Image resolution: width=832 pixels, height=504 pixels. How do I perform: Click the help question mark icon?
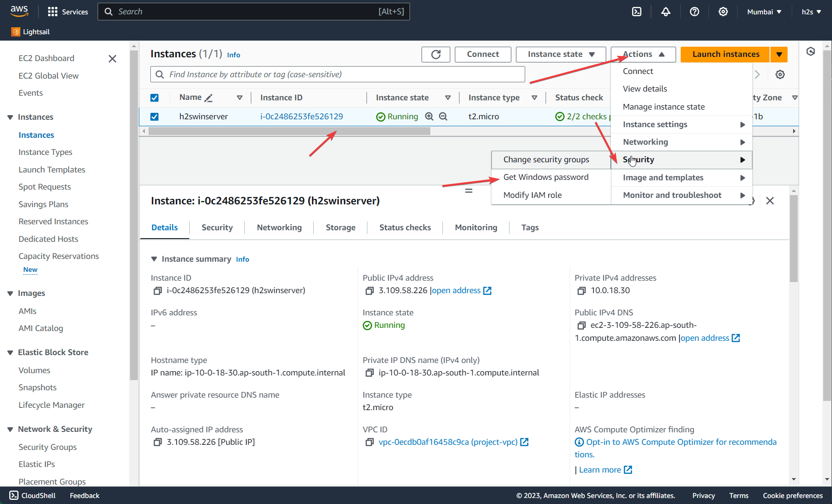[x=694, y=12]
